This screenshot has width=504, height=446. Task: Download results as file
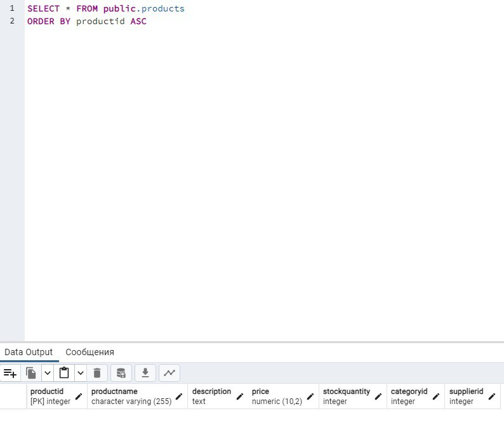coord(145,373)
